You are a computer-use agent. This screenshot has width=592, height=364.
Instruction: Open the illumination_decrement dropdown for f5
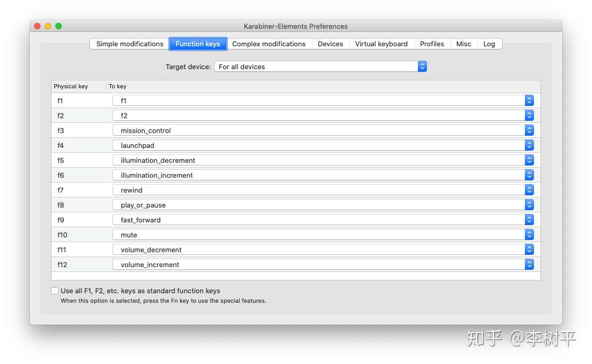click(x=529, y=160)
